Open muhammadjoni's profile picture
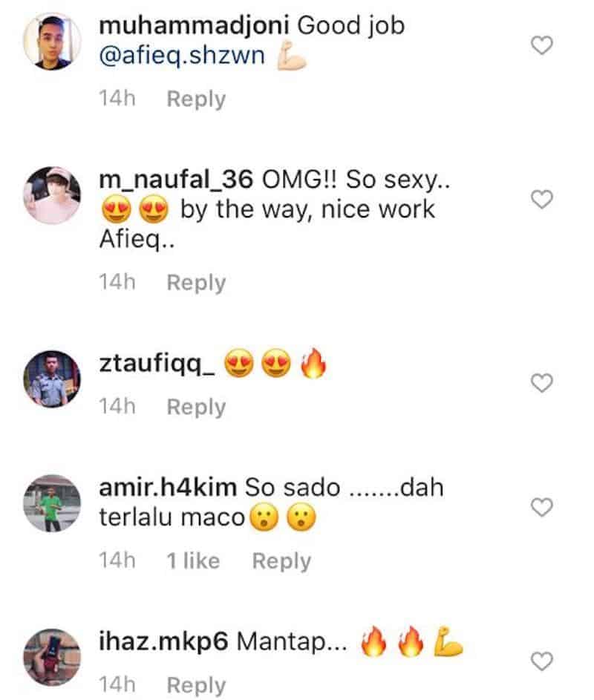594x700 pixels. point(49,43)
